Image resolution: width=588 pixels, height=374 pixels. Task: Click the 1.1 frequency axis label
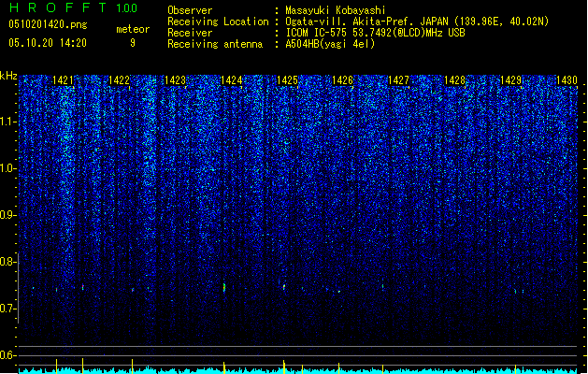click(7, 122)
